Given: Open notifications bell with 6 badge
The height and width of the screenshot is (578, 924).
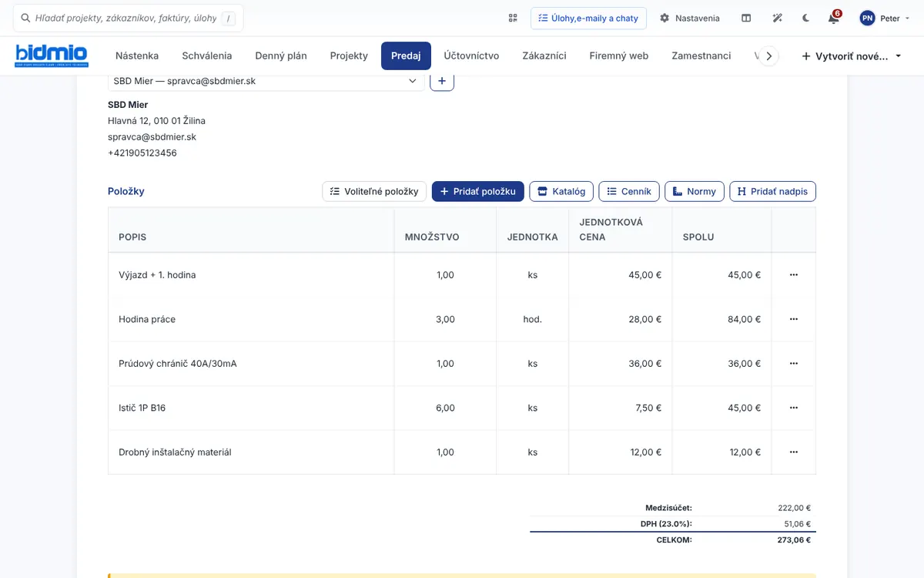Looking at the screenshot, I should click(834, 18).
